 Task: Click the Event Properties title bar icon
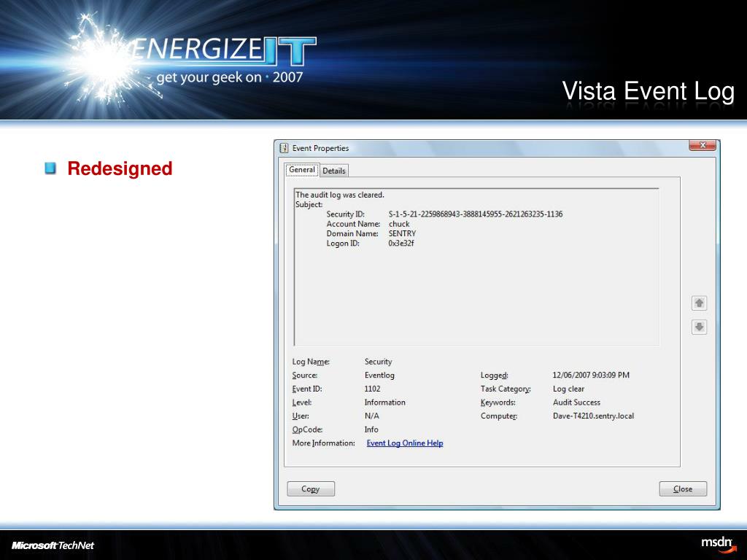284,148
